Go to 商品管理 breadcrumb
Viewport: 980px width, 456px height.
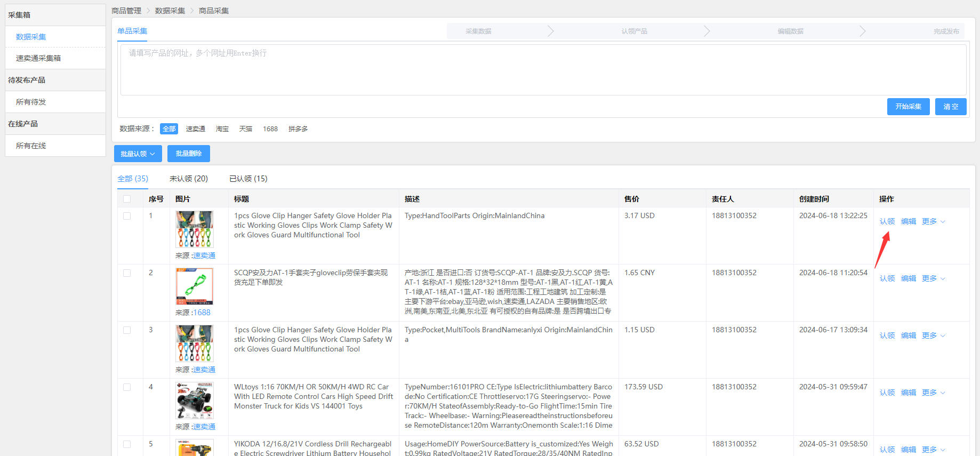[x=126, y=11]
